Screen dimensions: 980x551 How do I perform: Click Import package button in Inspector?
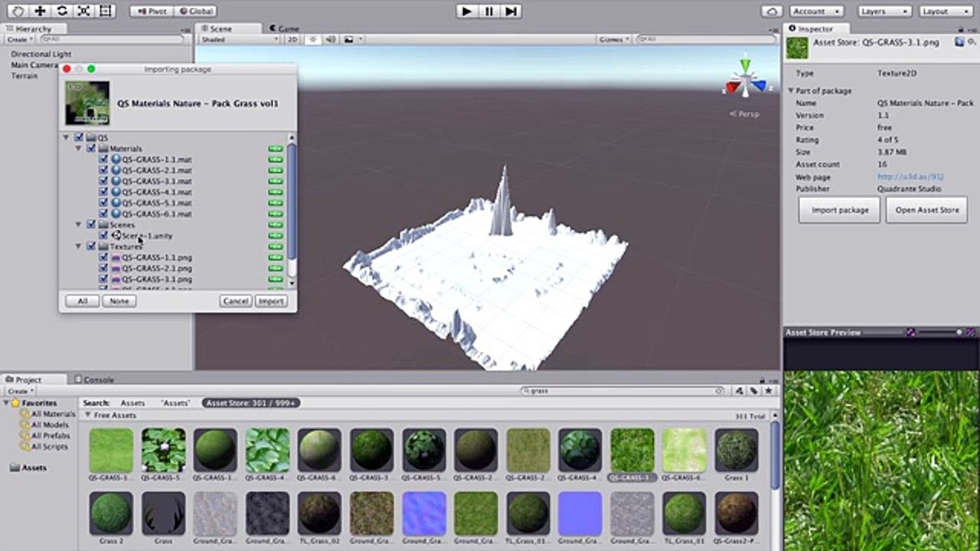[x=840, y=210]
